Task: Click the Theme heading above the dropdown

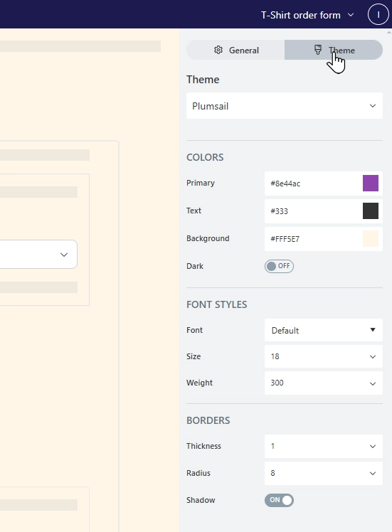Action: 203,80
